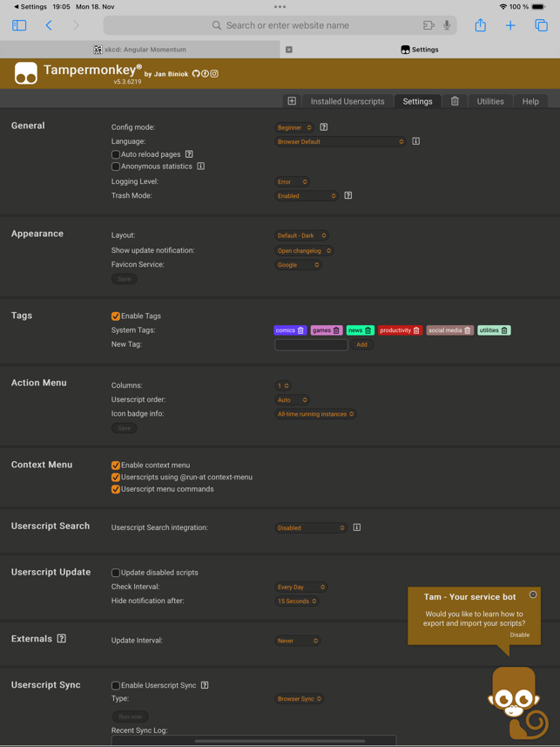Uncheck Enable context menu
This screenshot has height=747, width=560.
[115, 465]
